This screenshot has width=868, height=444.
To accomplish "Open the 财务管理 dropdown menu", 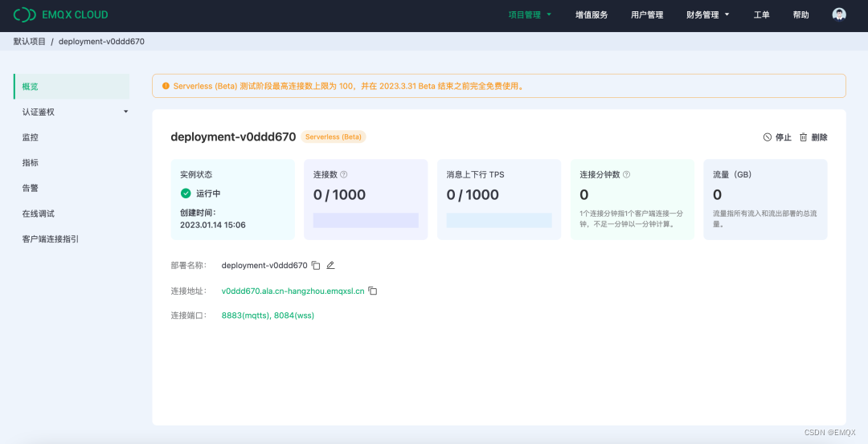I will (708, 15).
